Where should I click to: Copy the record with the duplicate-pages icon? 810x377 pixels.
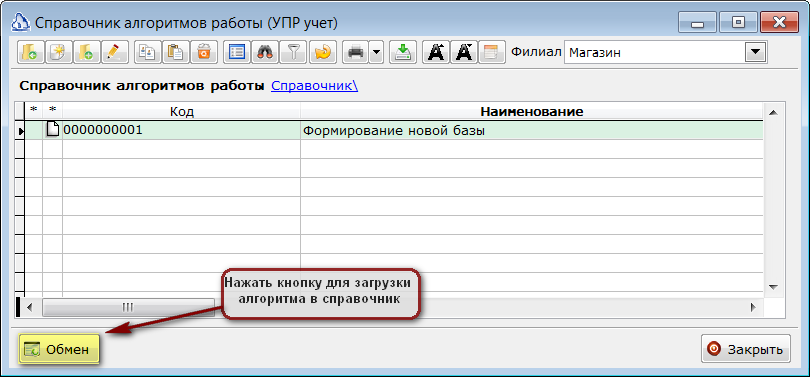(x=147, y=52)
